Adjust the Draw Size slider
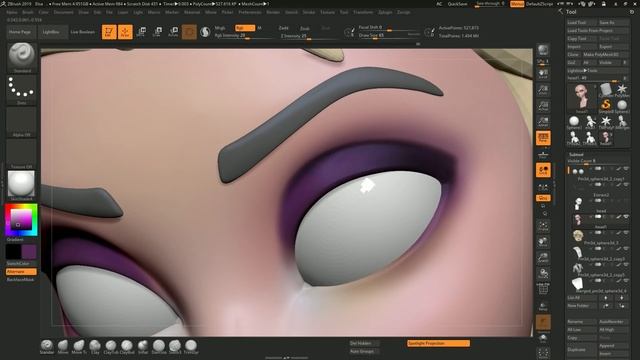The height and width of the screenshot is (360, 640). [389, 36]
